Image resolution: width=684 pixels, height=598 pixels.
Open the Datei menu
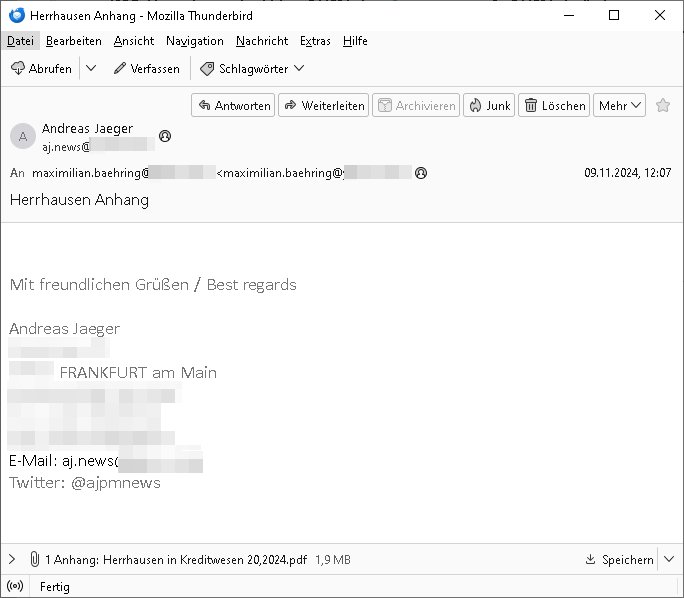(20, 41)
